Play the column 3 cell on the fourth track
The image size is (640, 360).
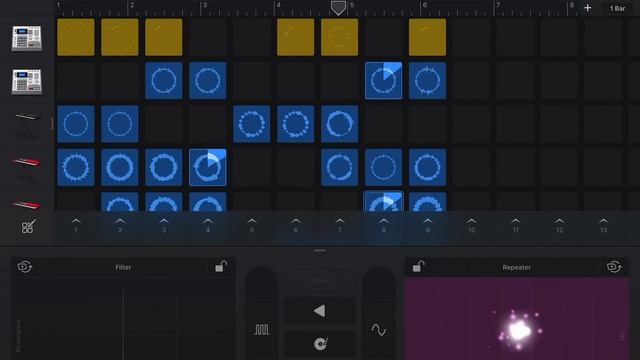(x=164, y=167)
